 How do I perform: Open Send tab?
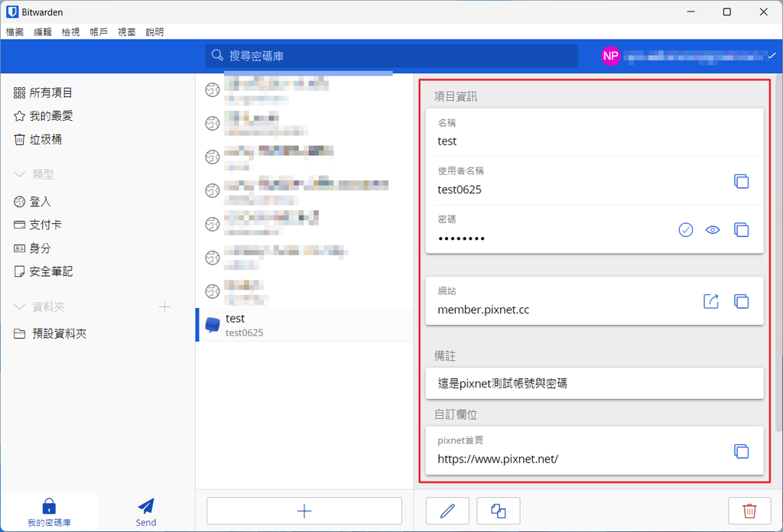(146, 512)
